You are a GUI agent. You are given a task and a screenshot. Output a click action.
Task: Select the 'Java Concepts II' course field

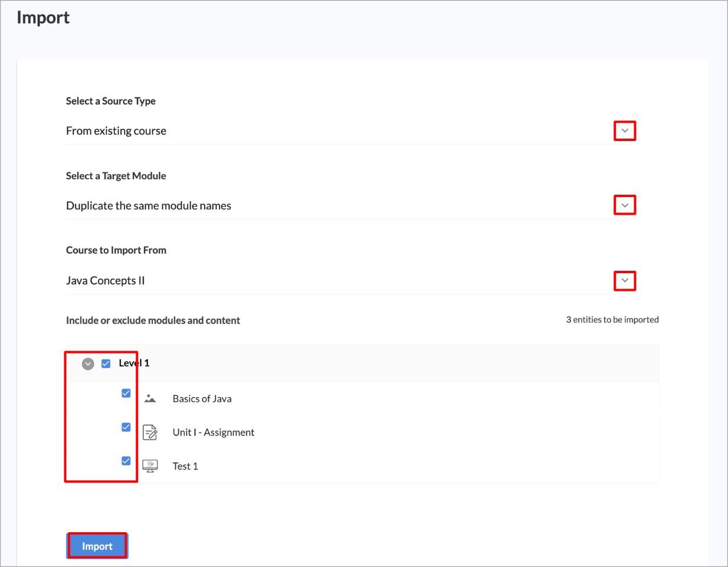point(350,281)
